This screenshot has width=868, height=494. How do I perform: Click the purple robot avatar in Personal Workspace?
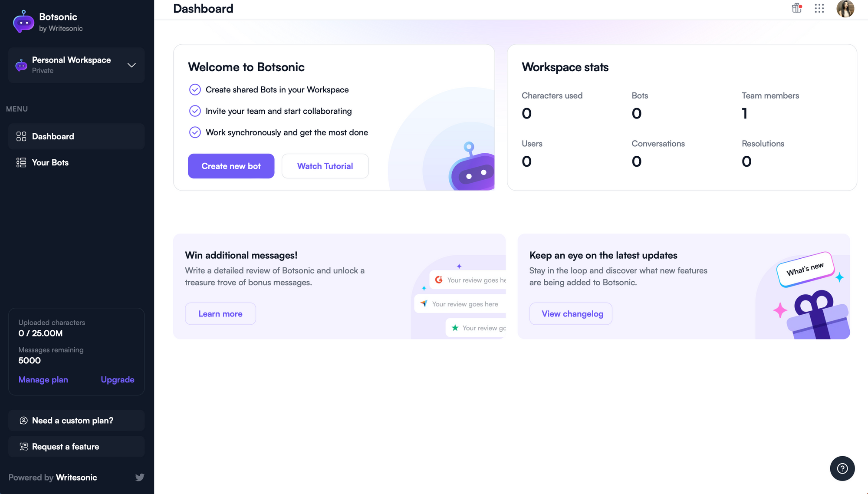pyautogui.click(x=21, y=65)
